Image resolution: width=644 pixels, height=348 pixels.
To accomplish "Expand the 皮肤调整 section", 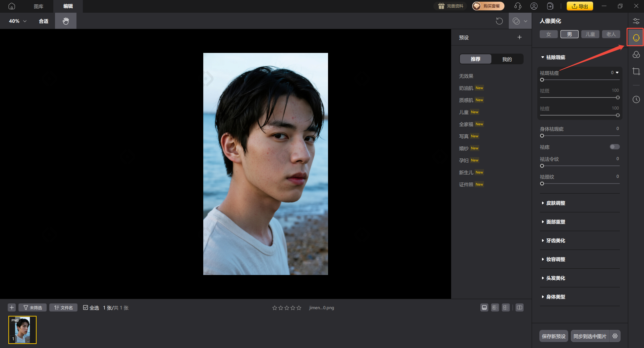I will [x=555, y=203].
